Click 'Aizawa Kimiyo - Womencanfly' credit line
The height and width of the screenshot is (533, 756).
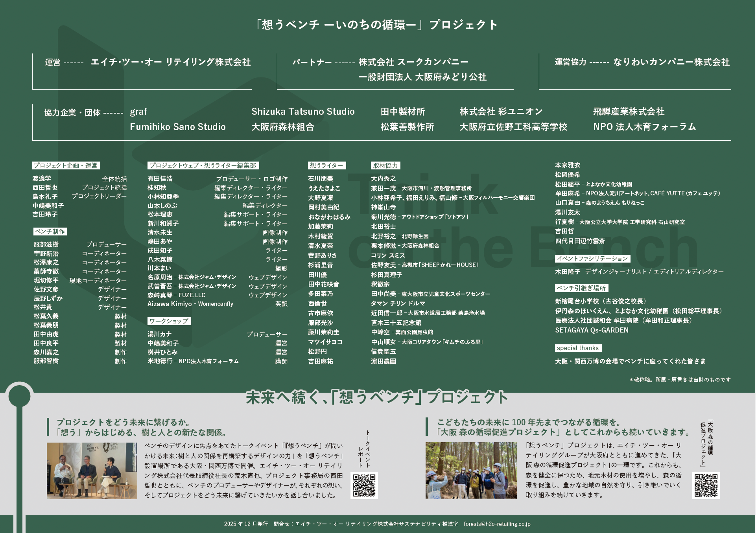[x=190, y=304]
